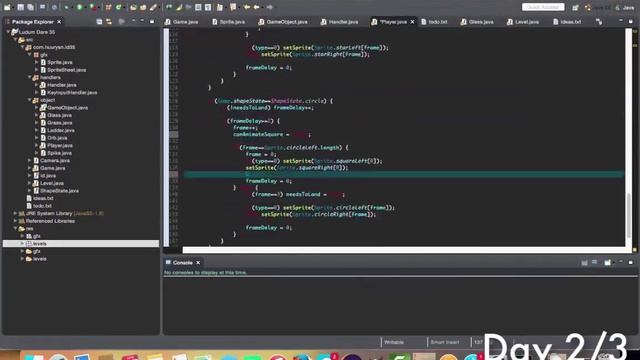Click the New Java Class toolbar icon

(119, 7)
